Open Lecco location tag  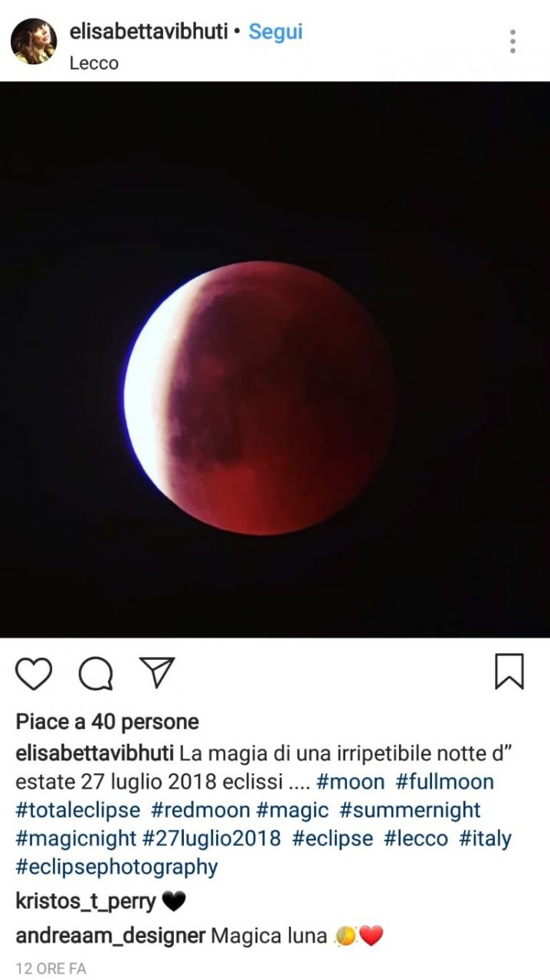pos(94,64)
